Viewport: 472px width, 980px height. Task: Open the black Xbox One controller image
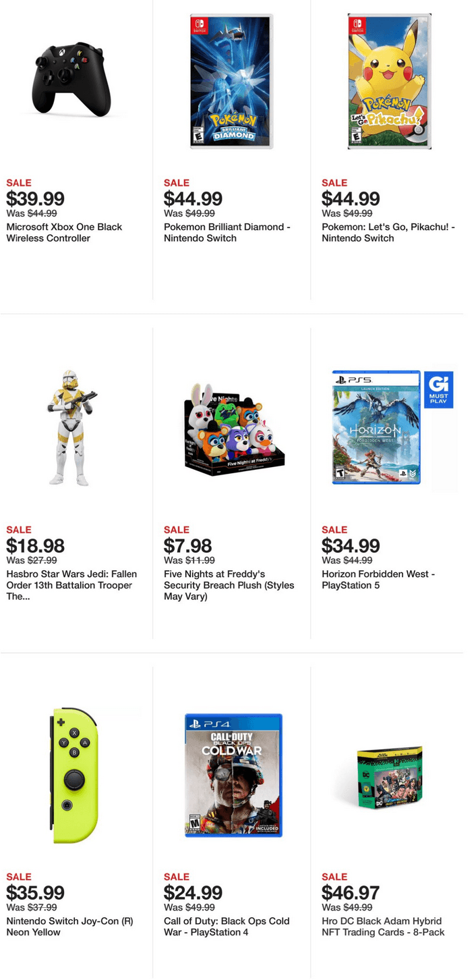72,79
